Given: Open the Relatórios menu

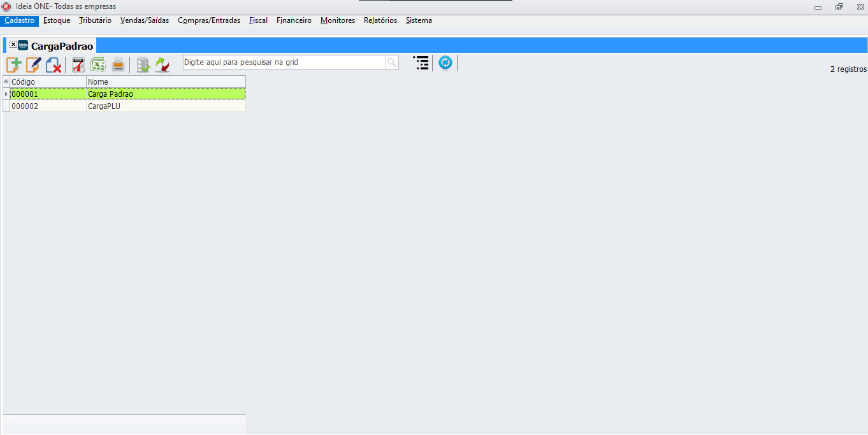Looking at the screenshot, I should tap(380, 20).
